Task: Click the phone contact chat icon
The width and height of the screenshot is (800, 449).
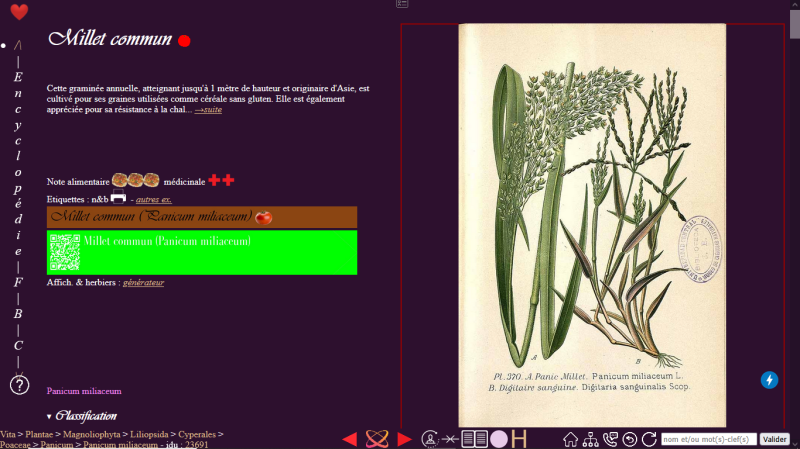Action: (x=610, y=439)
